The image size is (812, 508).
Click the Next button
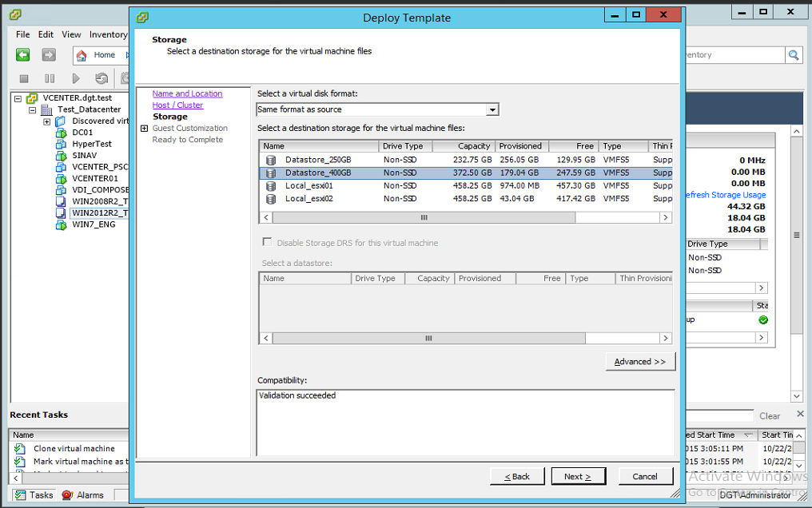[578, 476]
